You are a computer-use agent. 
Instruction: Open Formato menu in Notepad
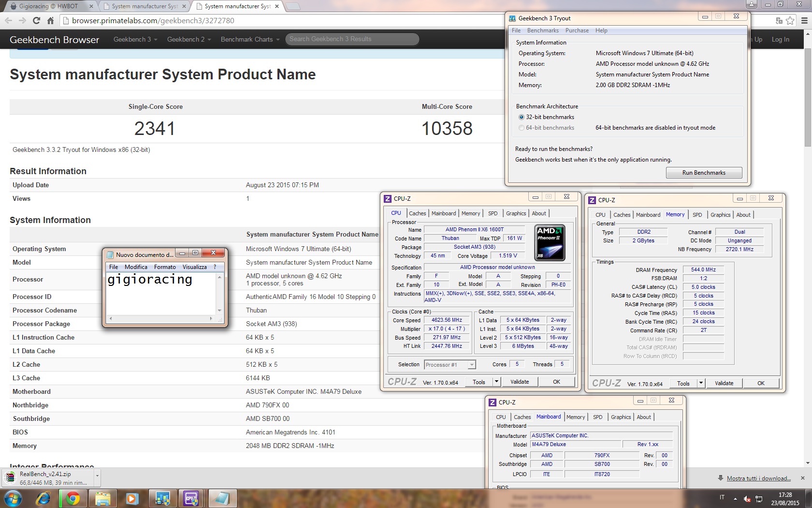(165, 267)
